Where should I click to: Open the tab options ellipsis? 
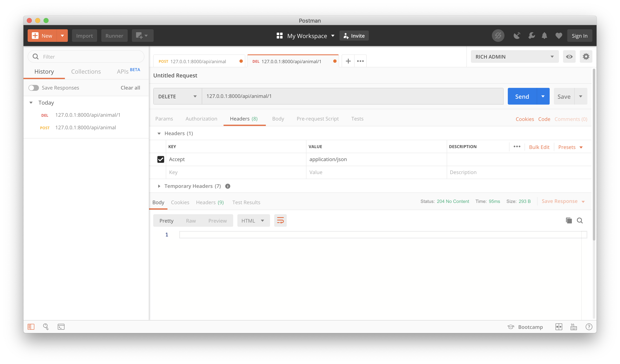coord(360,61)
